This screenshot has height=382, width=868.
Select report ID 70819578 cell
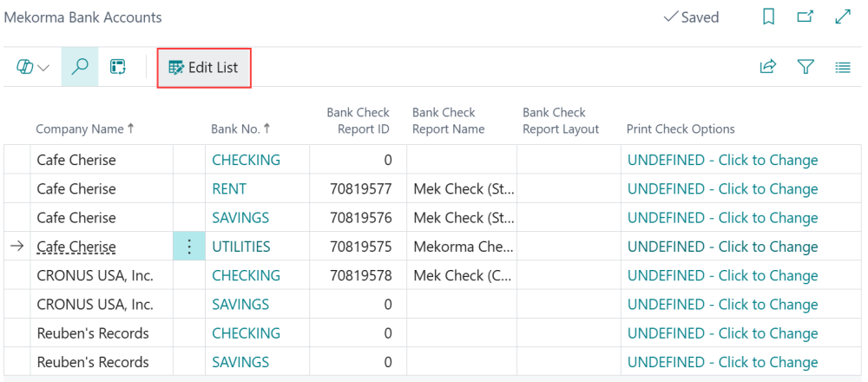pos(358,275)
